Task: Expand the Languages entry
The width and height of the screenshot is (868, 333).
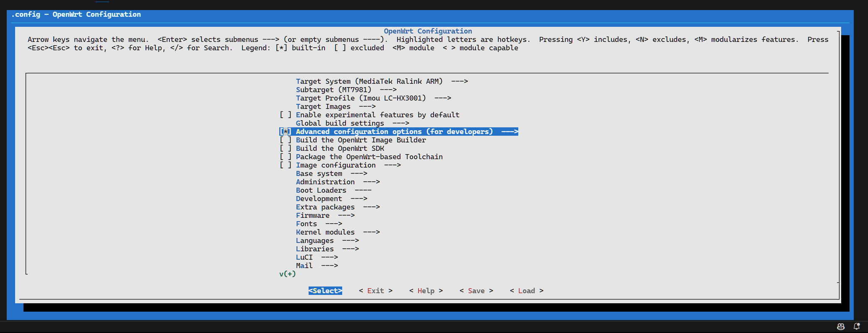Action: 327,240
